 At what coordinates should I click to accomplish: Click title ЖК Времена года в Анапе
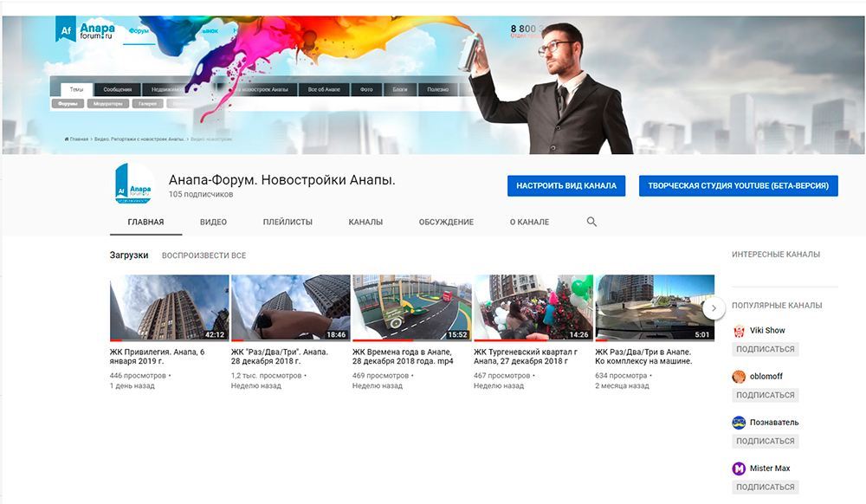[x=403, y=357]
